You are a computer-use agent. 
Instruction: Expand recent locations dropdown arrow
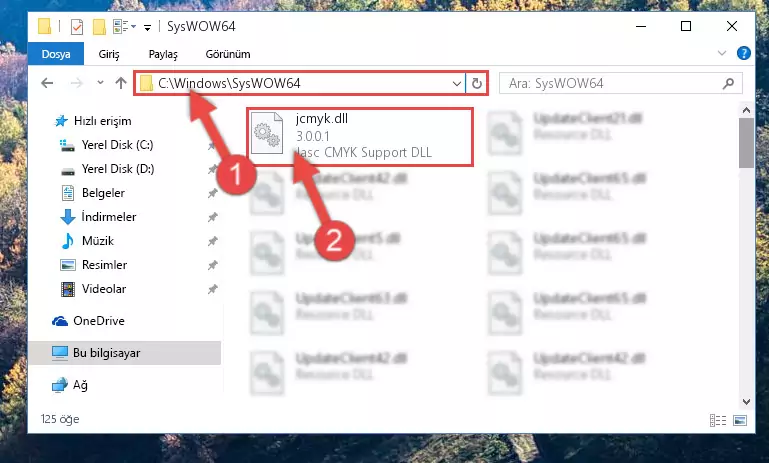pos(100,82)
